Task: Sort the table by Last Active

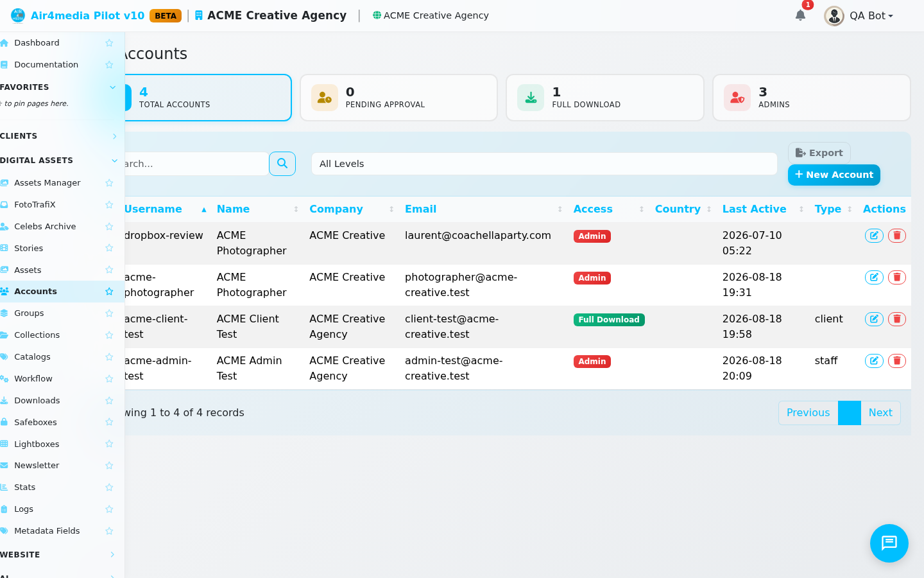Action: pos(763,209)
